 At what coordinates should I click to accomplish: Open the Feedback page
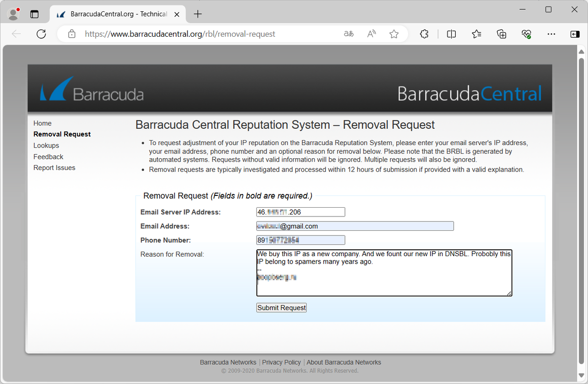[49, 157]
